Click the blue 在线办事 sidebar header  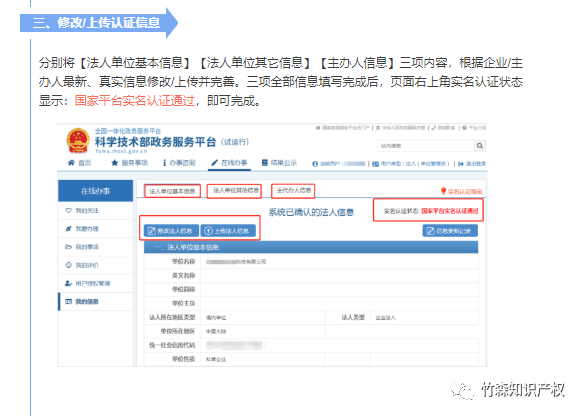pos(96,191)
